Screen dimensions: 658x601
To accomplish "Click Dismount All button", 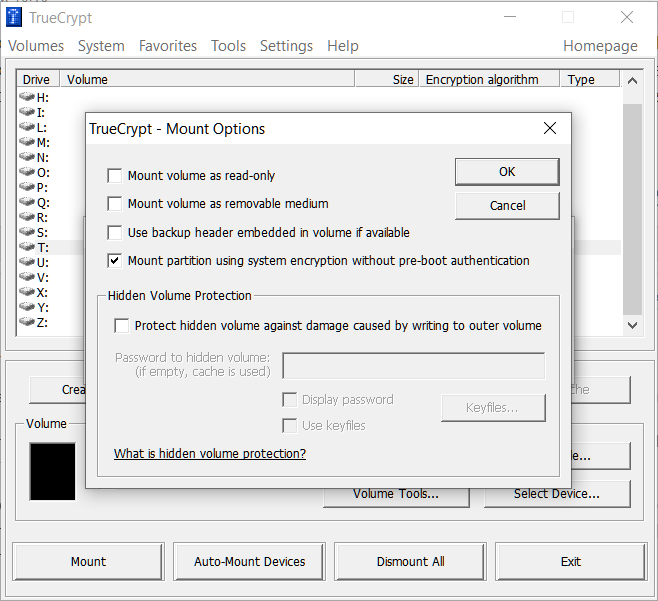I will point(410,562).
